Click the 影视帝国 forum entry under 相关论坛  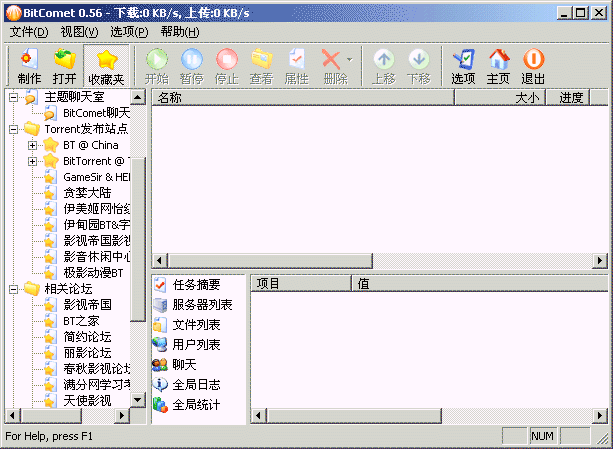(87, 305)
